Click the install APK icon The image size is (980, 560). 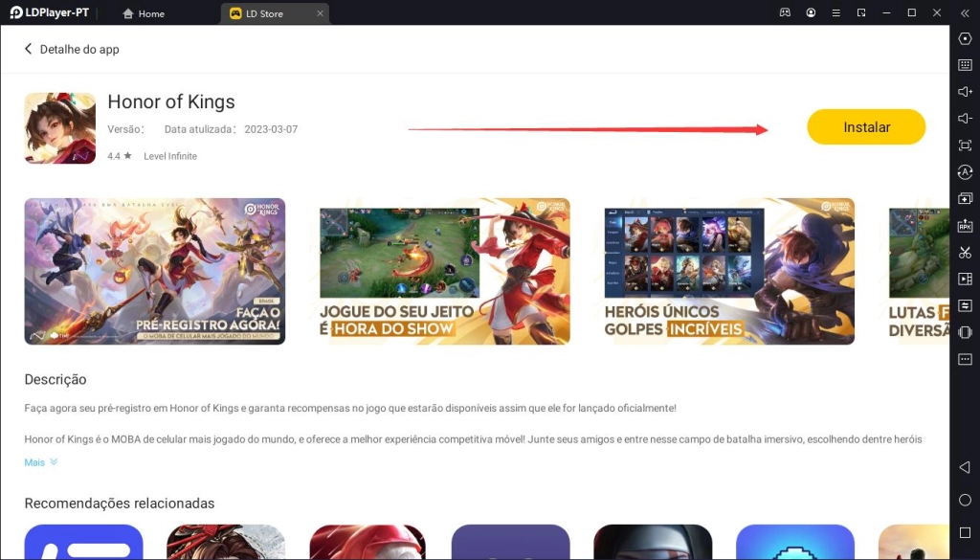click(965, 226)
